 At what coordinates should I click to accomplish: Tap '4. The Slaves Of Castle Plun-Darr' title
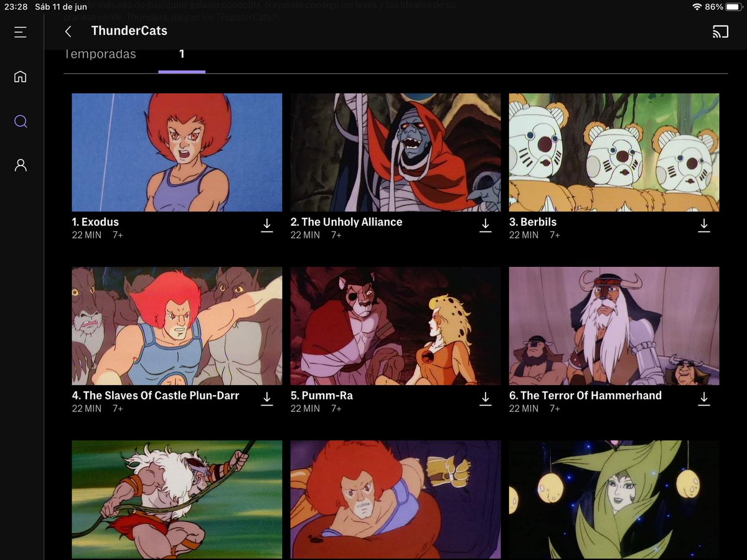pyautogui.click(x=156, y=396)
